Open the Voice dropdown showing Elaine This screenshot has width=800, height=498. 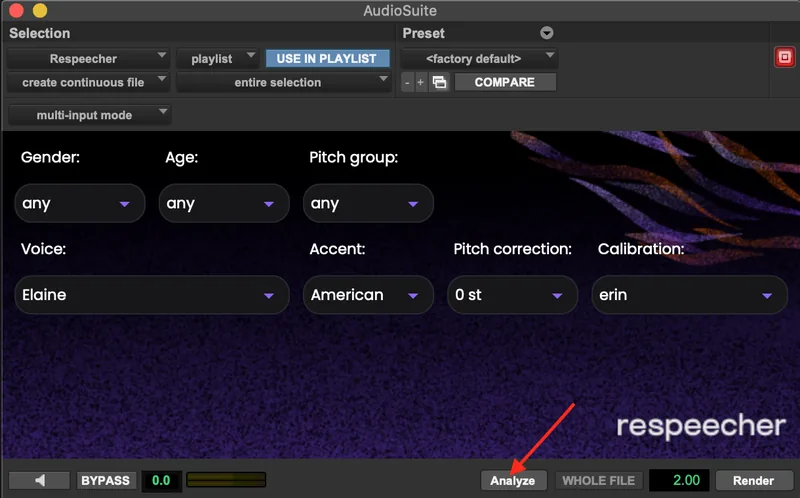coord(152,294)
